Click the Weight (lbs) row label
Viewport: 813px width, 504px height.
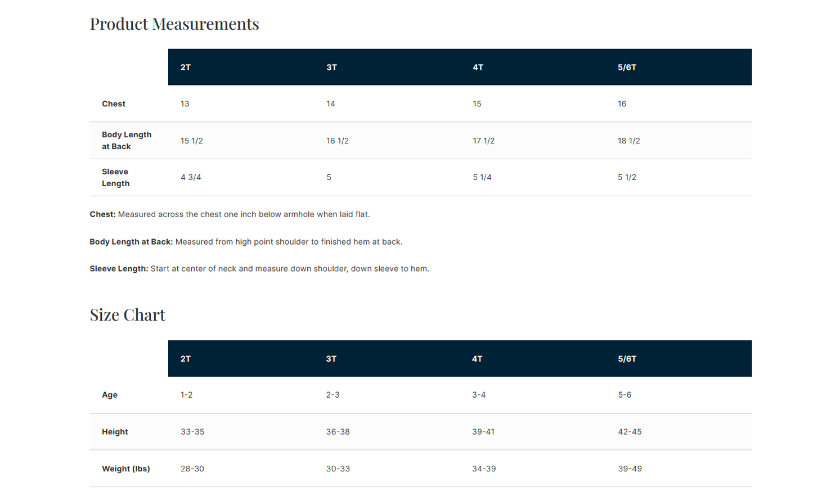click(x=126, y=469)
